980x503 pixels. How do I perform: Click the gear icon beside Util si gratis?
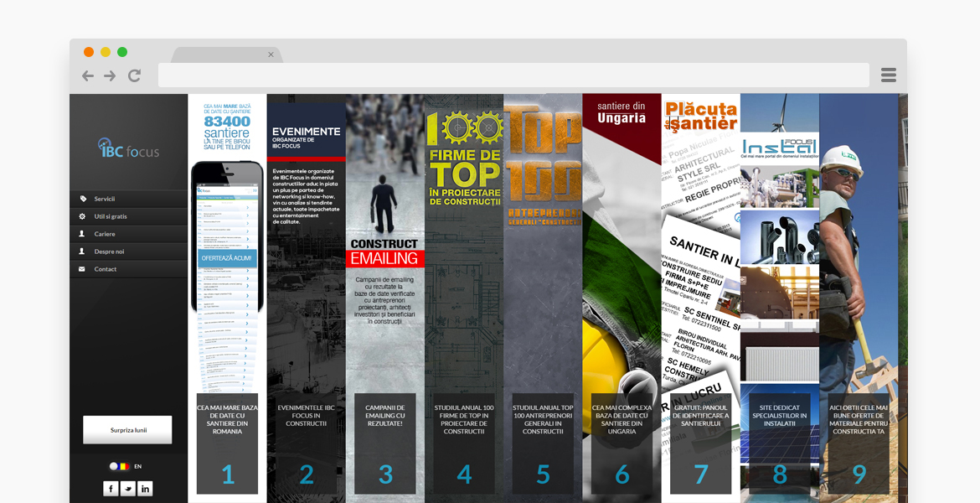(82, 215)
